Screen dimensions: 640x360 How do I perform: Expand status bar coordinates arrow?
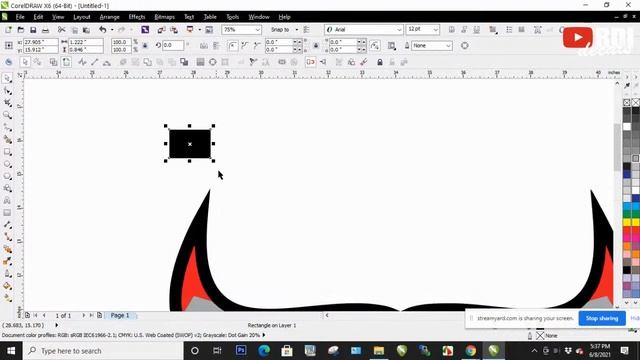(x=56, y=325)
